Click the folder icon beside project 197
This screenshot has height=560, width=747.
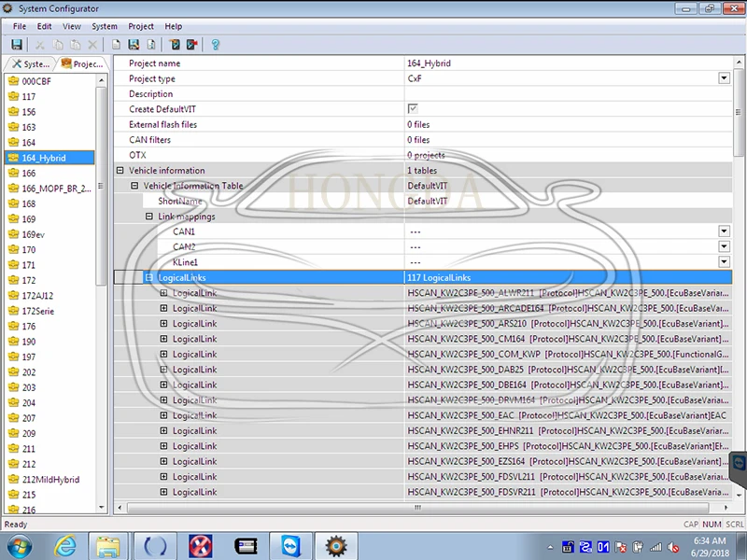[14, 357]
